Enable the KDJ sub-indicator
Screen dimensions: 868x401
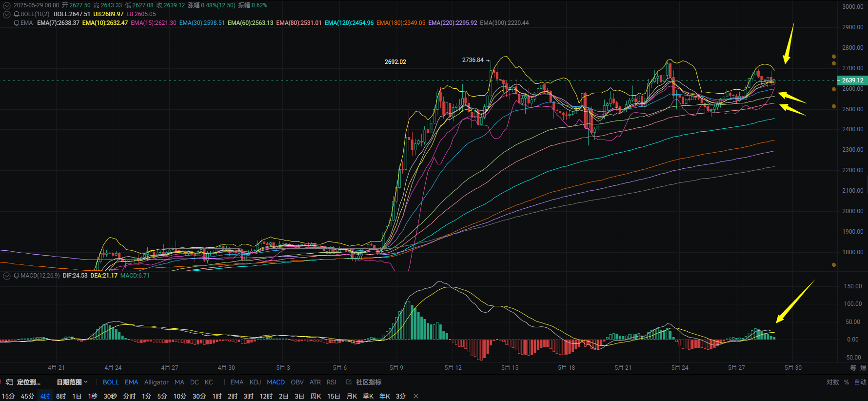255,382
